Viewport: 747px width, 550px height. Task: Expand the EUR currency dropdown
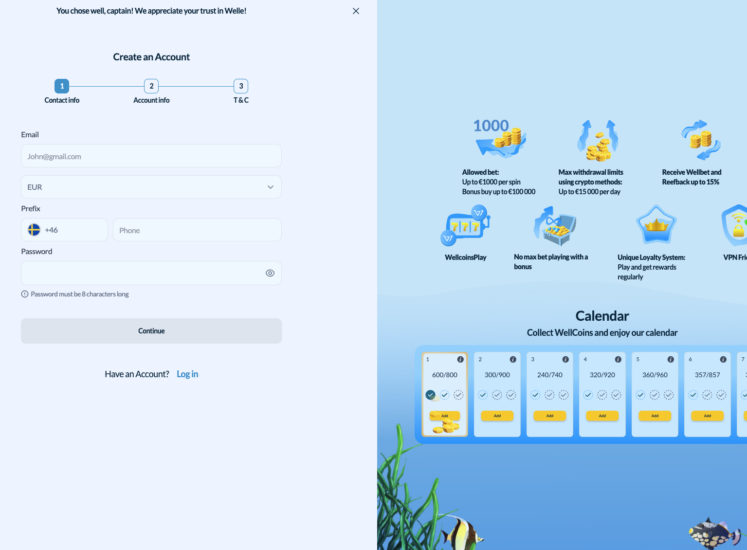(151, 187)
